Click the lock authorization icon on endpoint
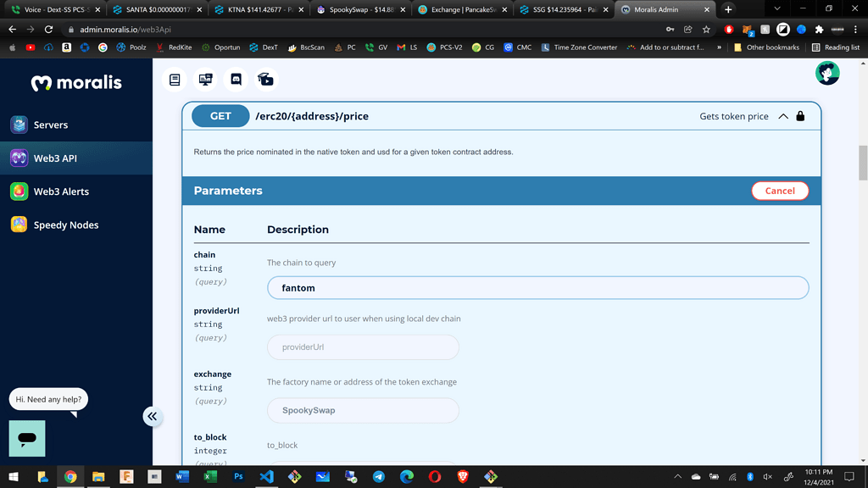 pyautogui.click(x=800, y=116)
